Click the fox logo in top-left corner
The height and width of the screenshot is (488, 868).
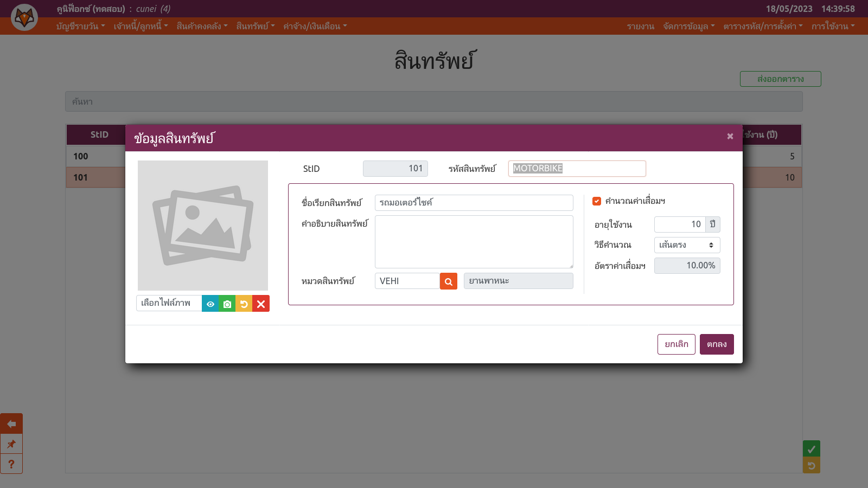24,18
